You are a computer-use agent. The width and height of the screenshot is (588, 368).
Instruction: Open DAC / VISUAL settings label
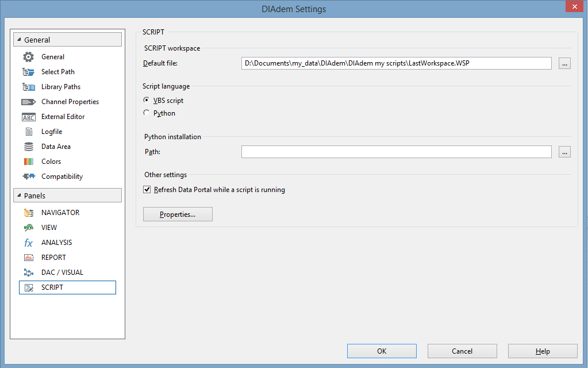point(62,273)
